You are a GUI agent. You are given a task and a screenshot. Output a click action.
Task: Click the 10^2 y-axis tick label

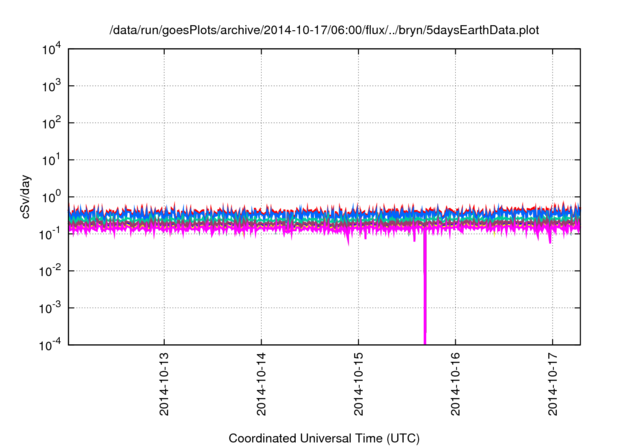[52, 123]
